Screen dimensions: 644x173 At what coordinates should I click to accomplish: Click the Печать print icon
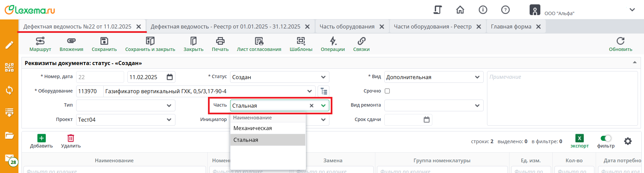[220, 41]
